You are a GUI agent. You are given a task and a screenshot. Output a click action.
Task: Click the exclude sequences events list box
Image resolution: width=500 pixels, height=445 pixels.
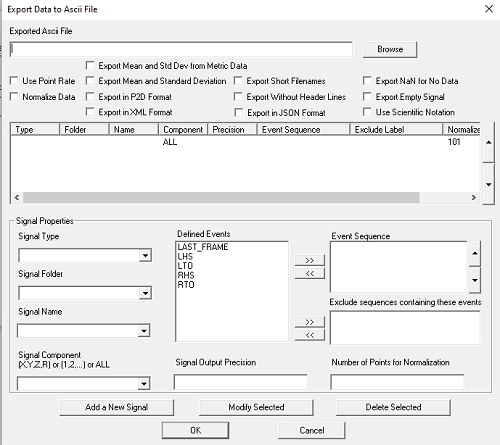pos(405,328)
